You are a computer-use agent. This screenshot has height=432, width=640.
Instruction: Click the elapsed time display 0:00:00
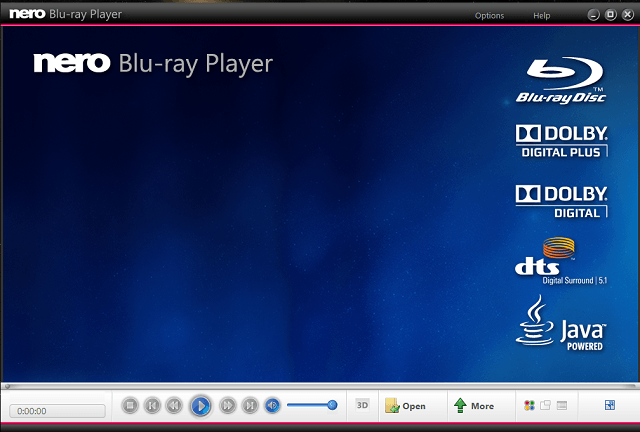coord(57,411)
